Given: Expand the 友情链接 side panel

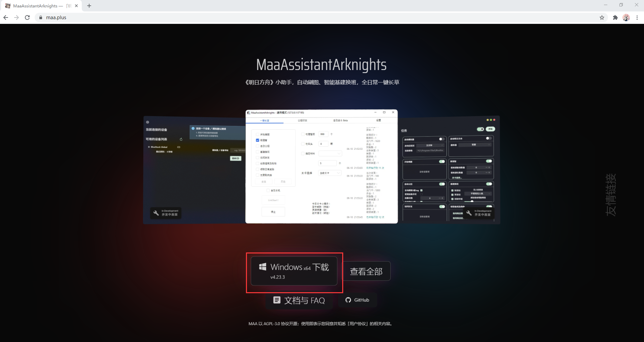Looking at the screenshot, I should [610, 195].
